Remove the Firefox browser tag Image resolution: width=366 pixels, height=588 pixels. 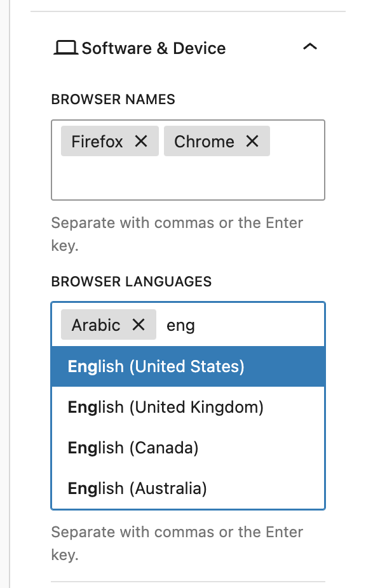click(141, 142)
